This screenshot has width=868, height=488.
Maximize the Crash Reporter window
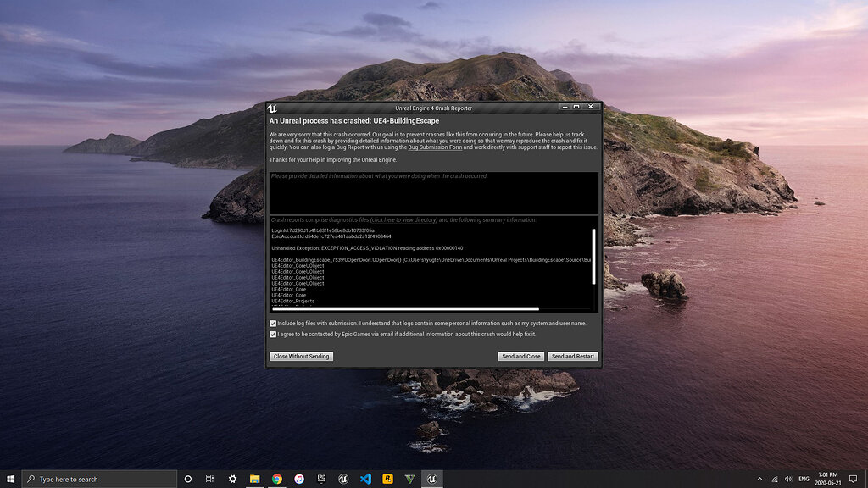coord(576,107)
